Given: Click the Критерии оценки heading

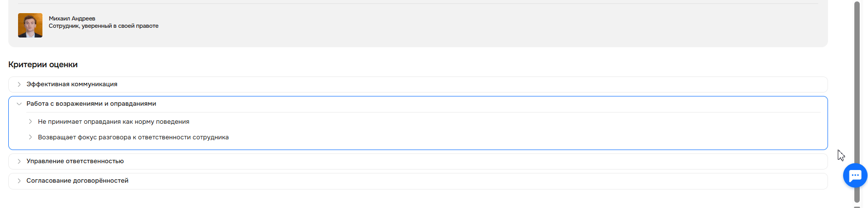Looking at the screenshot, I should pos(43,65).
